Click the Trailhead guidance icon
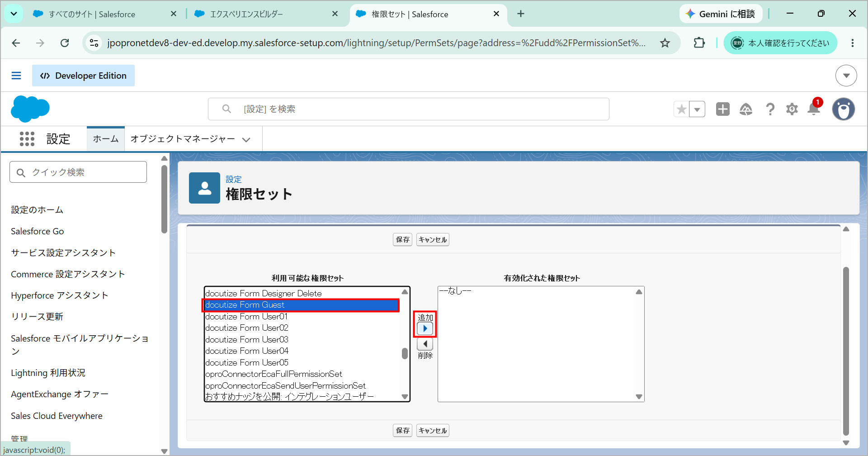Viewport: 868px width, 456px height. tap(746, 109)
